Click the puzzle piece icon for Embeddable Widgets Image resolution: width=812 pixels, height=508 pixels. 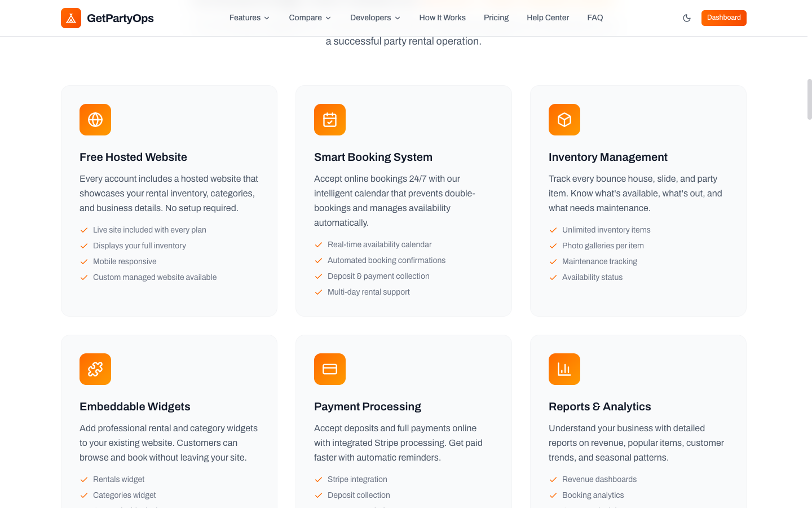pyautogui.click(x=95, y=369)
